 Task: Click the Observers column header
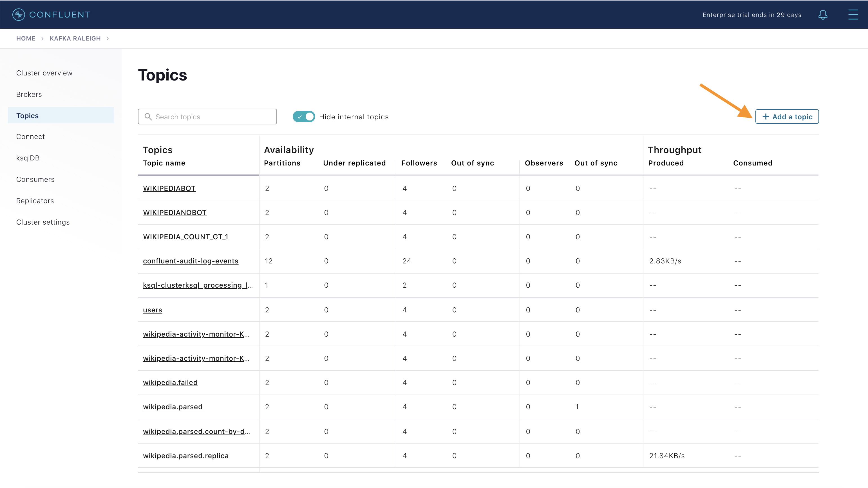[544, 163]
